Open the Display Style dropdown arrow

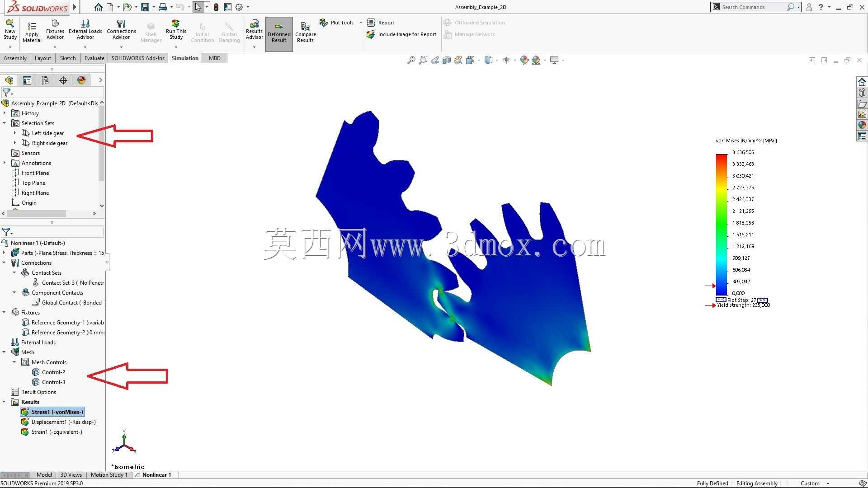497,60
